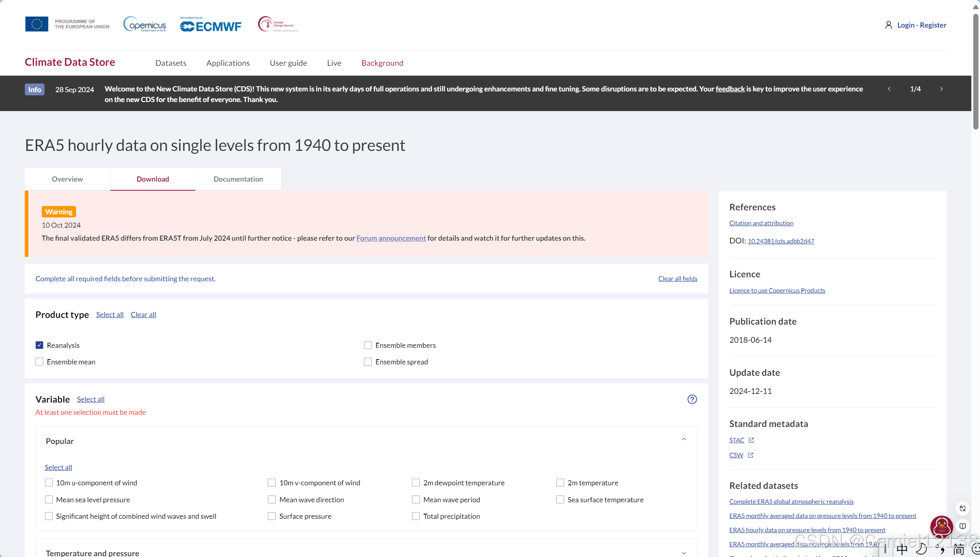Go to the previous announcement arrow
This screenshot has width=980, height=557.
pyautogui.click(x=889, y=89)
